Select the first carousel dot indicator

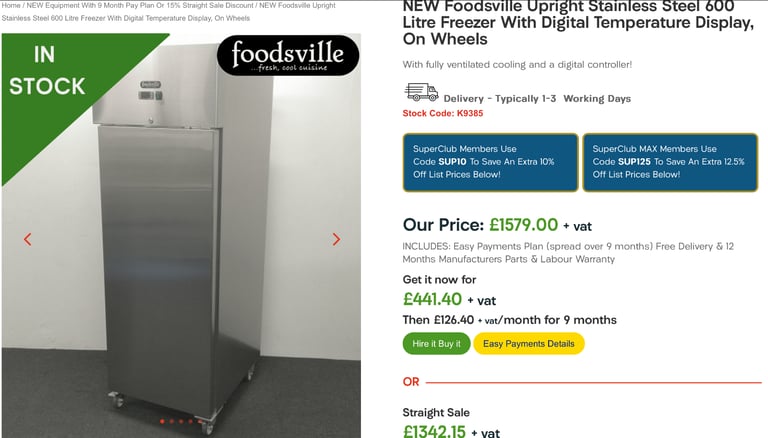(162, 421)
